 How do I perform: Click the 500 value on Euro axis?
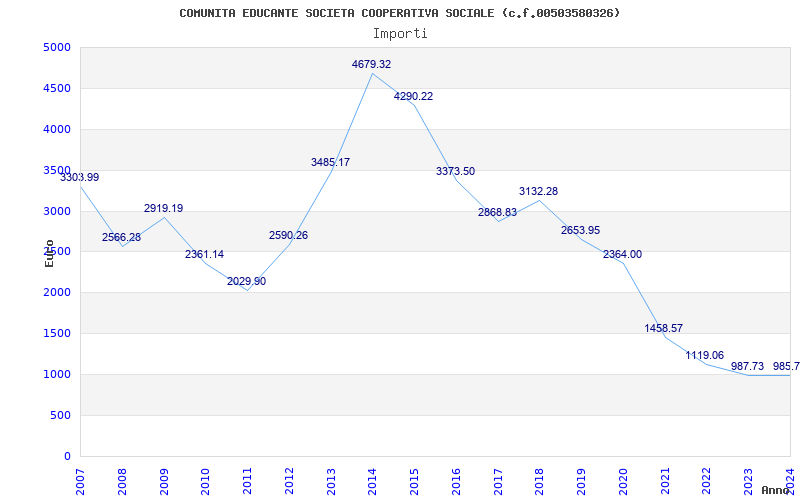coord(60,415)
